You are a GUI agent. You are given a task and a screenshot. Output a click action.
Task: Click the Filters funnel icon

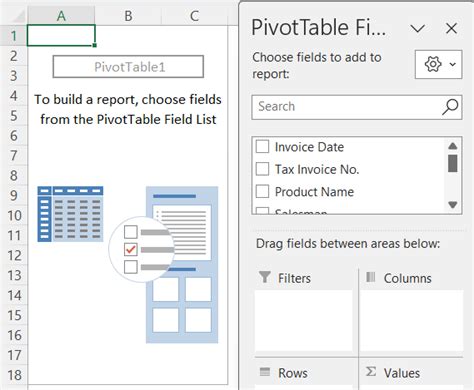coord(265,277)
